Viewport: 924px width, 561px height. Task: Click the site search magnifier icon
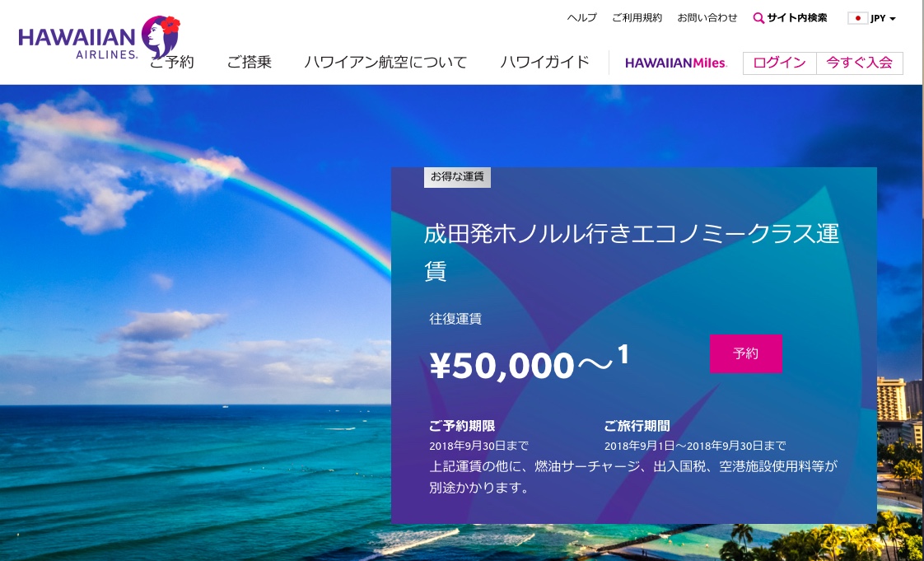pos(759,18)
